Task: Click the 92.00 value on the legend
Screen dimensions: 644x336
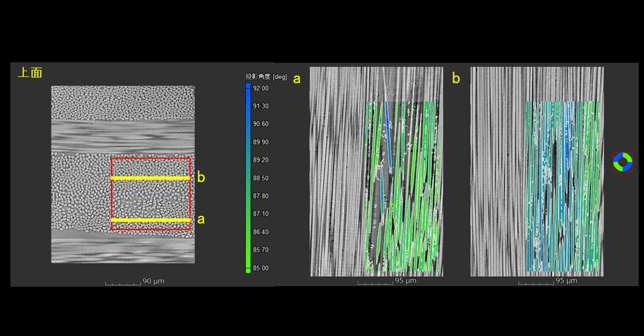Action: point(261,88)
